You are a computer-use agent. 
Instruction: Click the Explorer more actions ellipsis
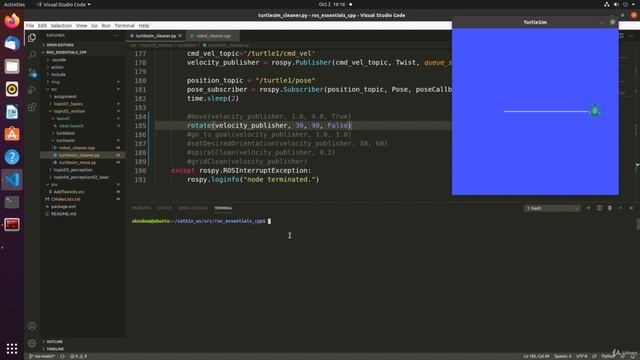click(x=116, y=36)
